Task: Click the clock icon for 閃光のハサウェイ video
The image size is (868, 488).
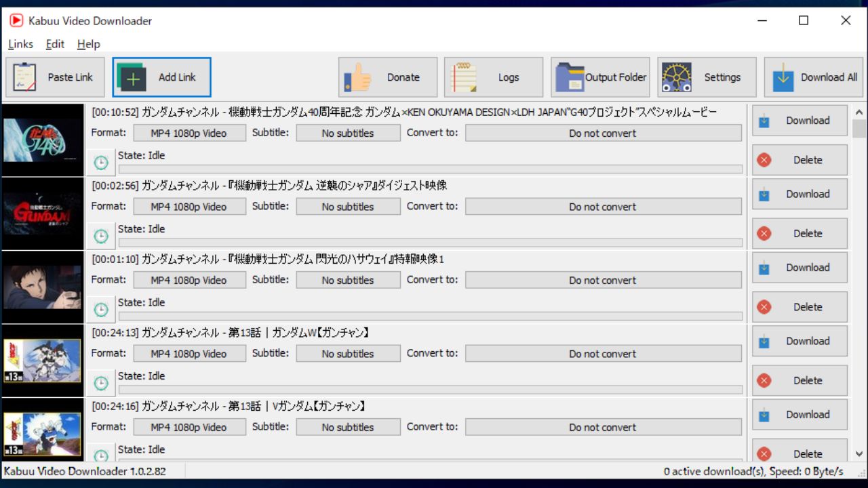Action: [100, 310]
